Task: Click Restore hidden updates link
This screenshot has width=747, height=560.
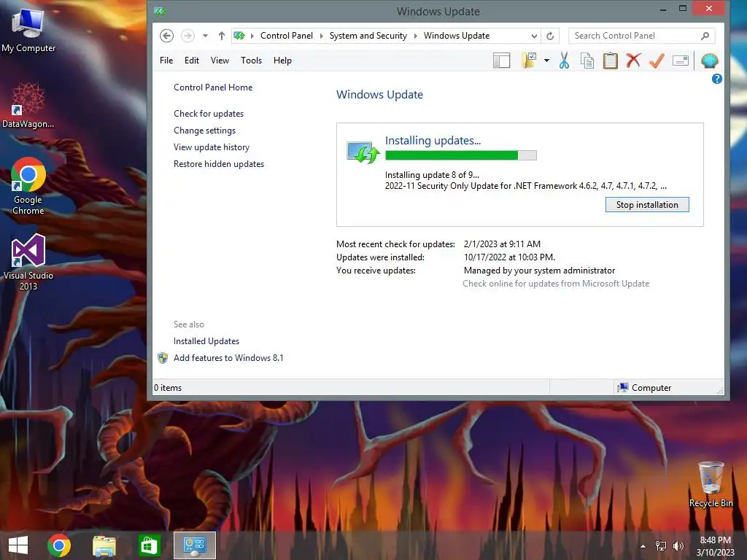Action: pyautogui.click(x=219, y=164)
